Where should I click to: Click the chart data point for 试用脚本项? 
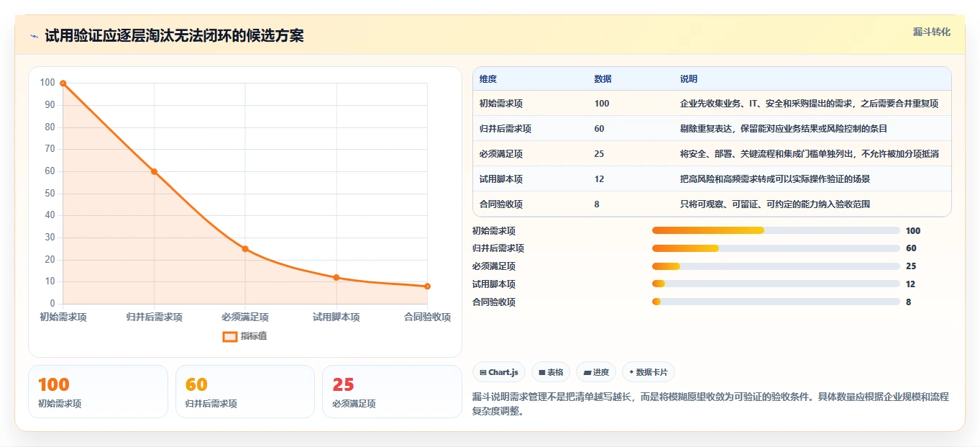[336, 277]
